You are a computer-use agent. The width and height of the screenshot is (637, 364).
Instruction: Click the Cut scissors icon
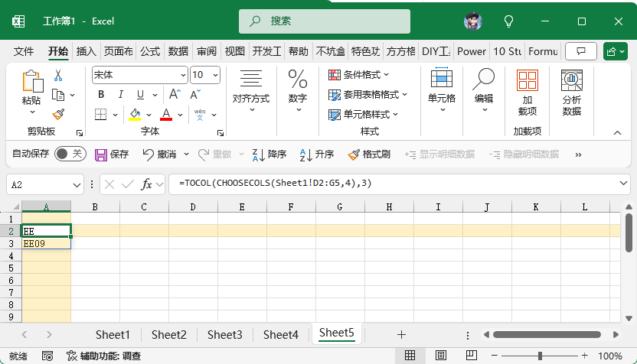point(58,75)
